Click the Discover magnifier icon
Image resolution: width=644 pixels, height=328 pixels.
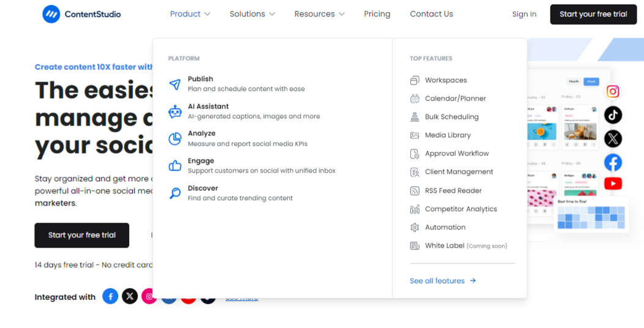click(175, 193)
